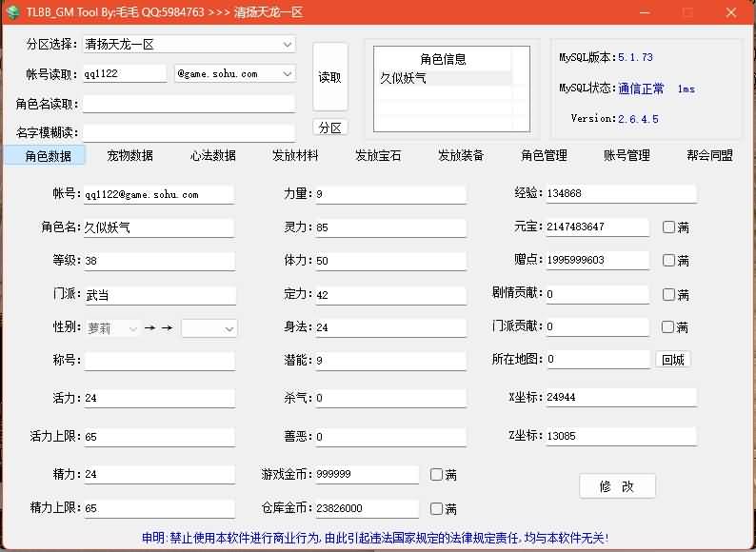
Task: Click the 读取 button
Action: (x=330, y=77)
